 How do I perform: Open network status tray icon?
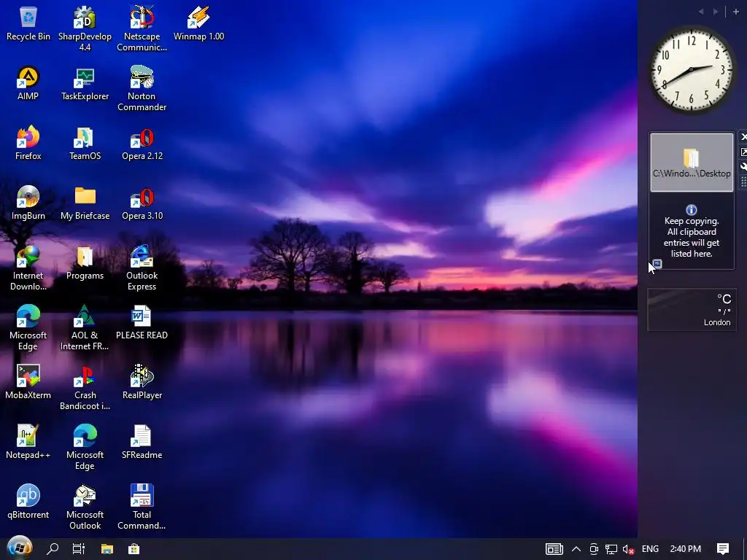click(611, 549)
